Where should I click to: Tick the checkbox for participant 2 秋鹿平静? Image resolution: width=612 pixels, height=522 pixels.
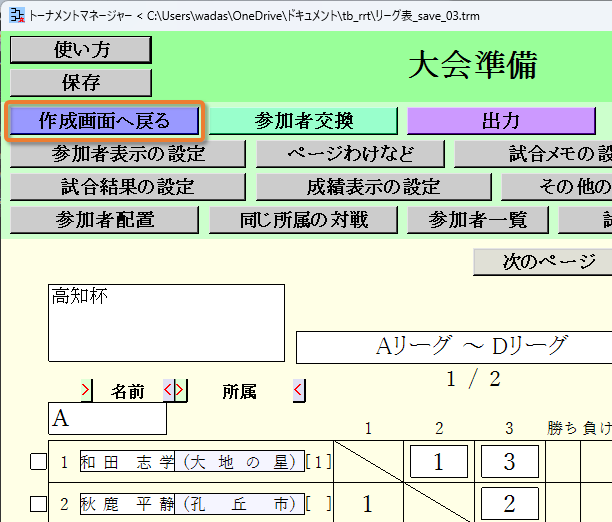pyautogui.click(x=38, y=504)
